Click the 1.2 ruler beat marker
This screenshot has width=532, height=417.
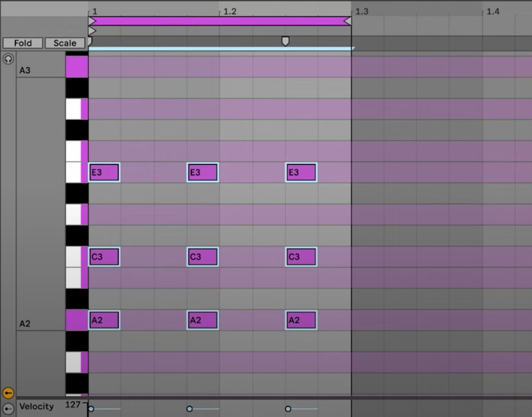[x=230, y=11]
